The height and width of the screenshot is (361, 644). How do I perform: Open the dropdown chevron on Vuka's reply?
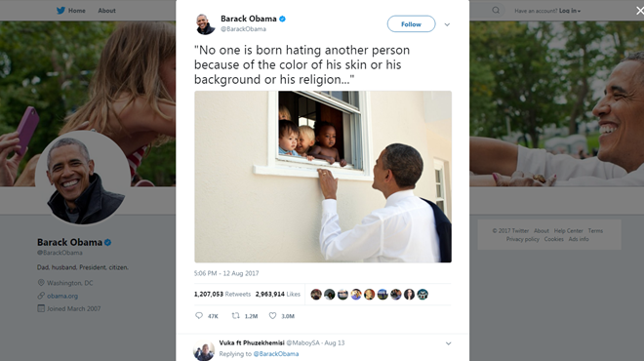tap(448, 343)
